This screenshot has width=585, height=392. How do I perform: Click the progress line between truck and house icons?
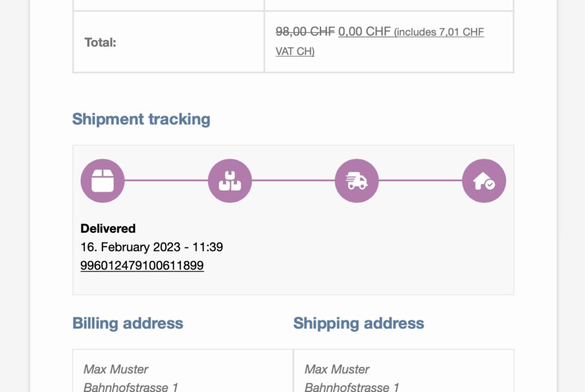420,181
